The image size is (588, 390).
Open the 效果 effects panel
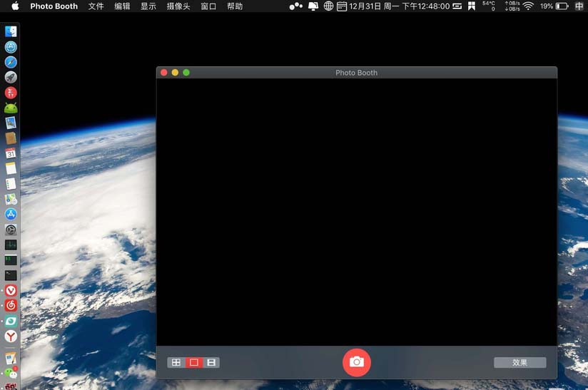[519, 363]
